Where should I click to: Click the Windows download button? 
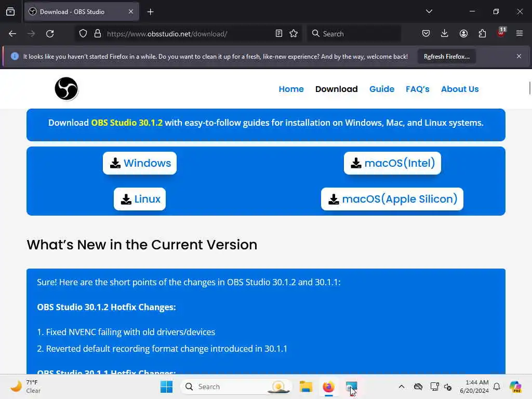[x=140, y=163]
